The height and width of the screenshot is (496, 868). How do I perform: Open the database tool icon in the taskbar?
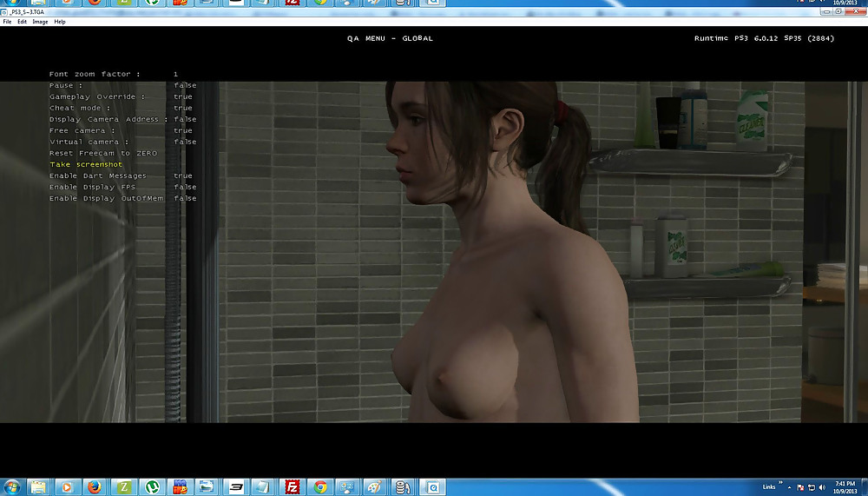point(403,487)
